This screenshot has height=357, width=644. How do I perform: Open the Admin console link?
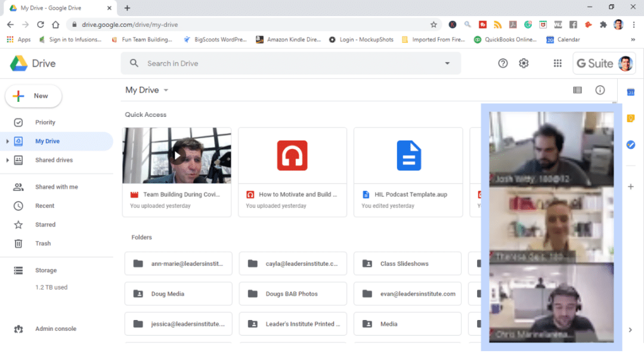pos(55,329)
